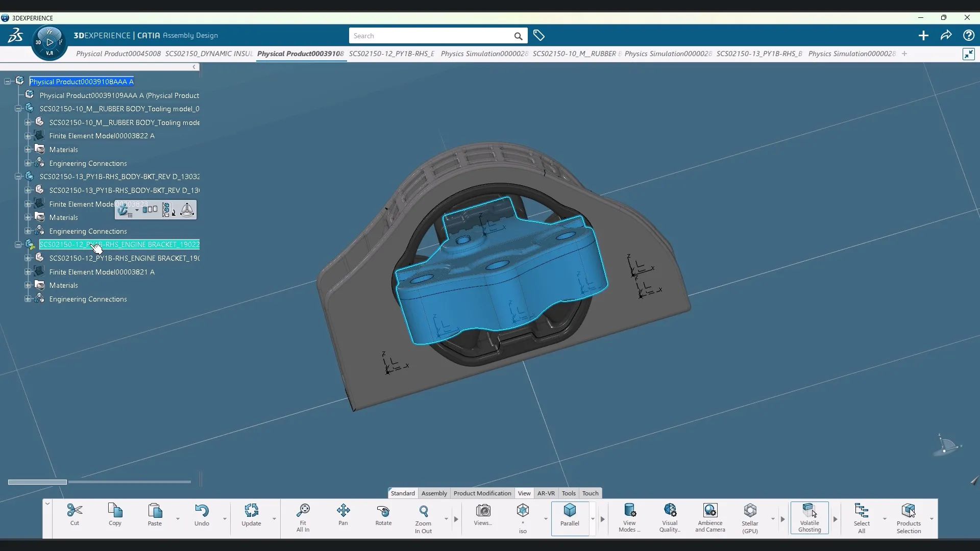The width and height of the screenshot is (980, 551).
Task: Select the Rotate tool
Action: (x=383, y=515)
